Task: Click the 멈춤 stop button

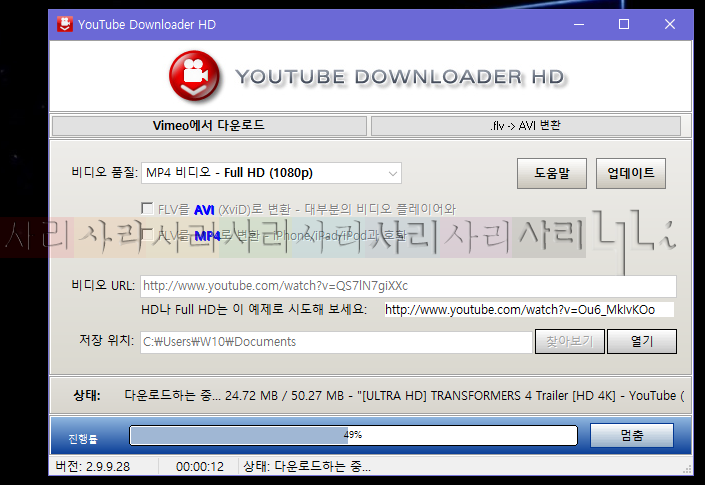Action: coord(632,435)
